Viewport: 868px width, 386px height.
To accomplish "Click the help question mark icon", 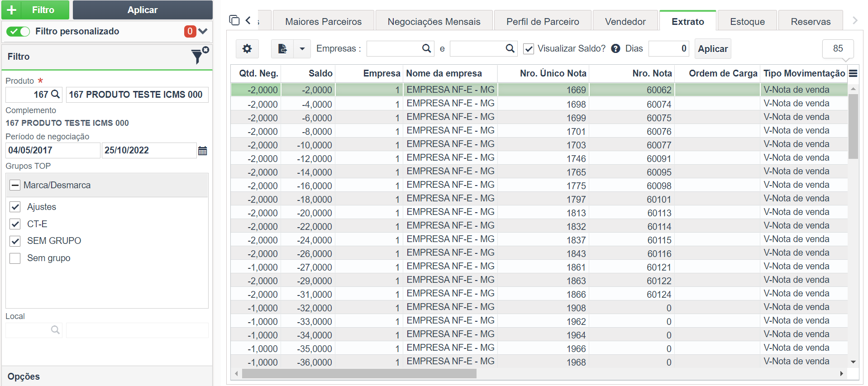I will click(615, 48).
